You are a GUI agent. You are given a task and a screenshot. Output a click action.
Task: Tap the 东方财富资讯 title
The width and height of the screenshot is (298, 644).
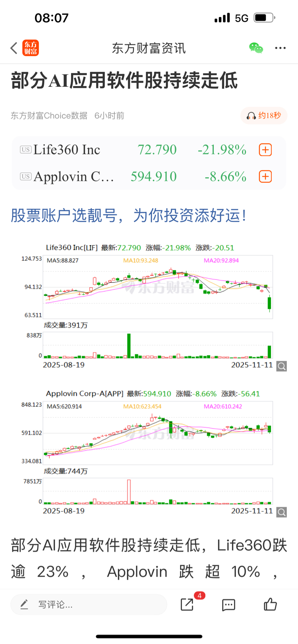point(149,48)
